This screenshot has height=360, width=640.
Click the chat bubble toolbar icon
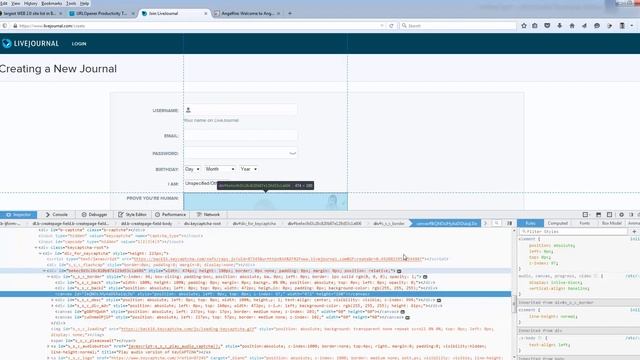[597, 26]
